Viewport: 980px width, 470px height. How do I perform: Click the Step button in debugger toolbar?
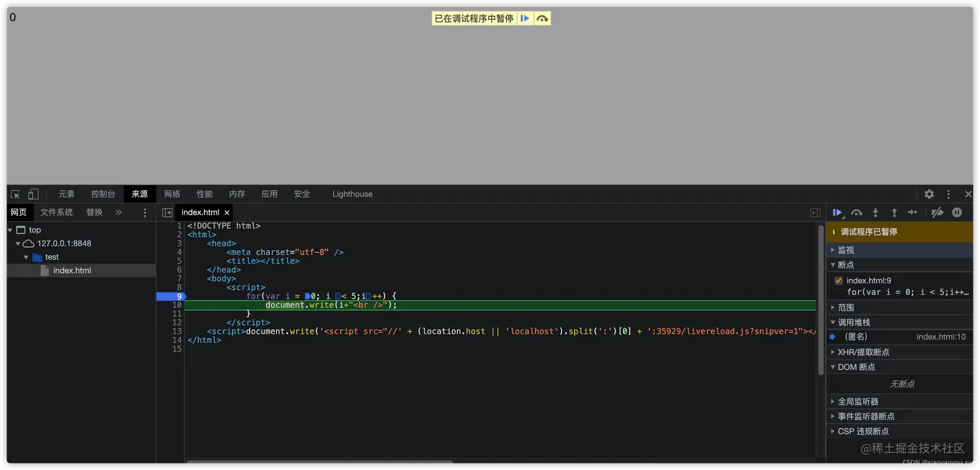[x=913, y=213]
